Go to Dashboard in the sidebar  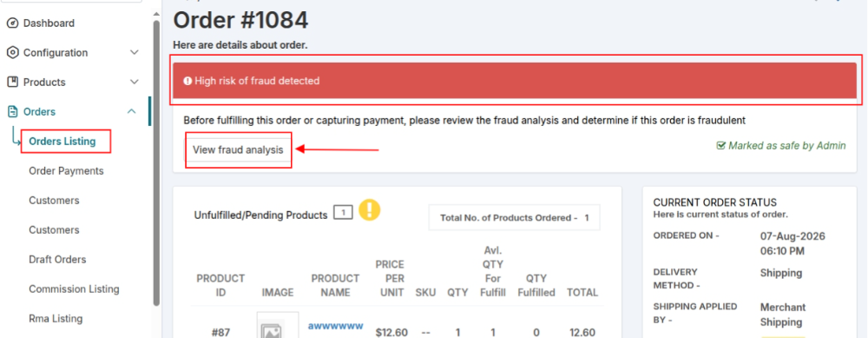[x=49, y=23]
